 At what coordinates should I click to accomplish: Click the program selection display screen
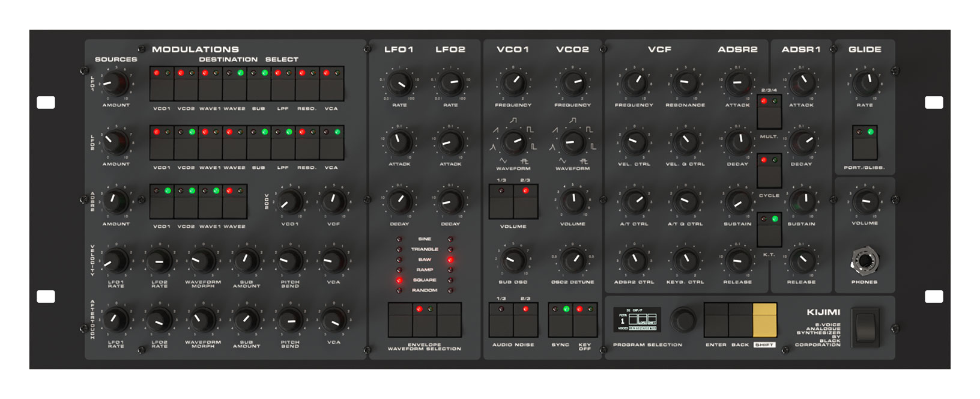[x=637, y=320]
